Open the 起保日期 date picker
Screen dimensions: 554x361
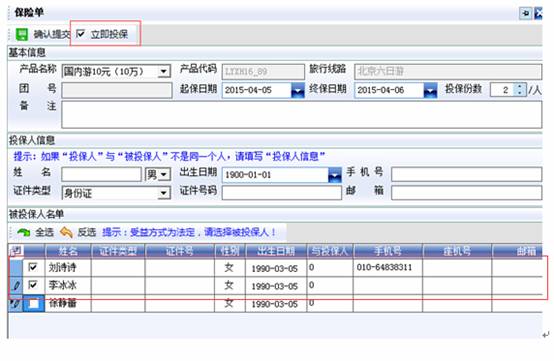[297, 90]
